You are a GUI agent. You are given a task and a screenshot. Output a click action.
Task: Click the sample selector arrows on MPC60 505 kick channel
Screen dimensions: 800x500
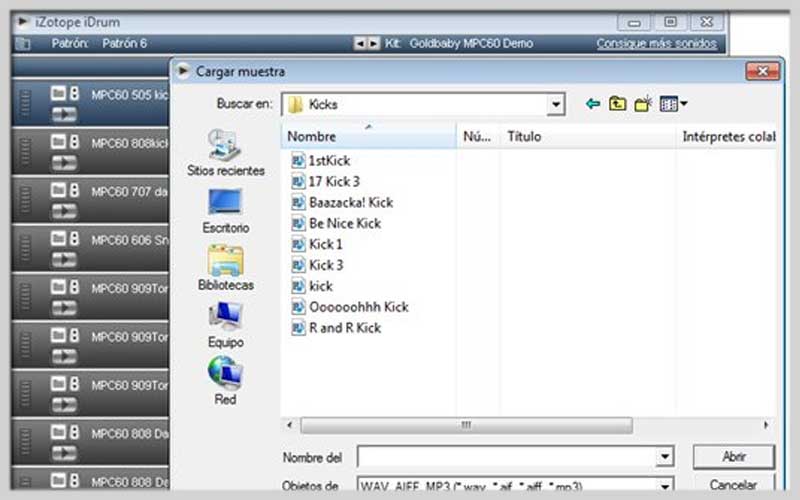pos(74,93)
